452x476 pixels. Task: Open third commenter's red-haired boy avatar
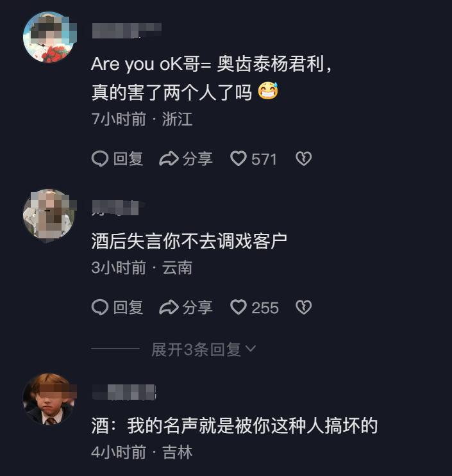(49, 398)
